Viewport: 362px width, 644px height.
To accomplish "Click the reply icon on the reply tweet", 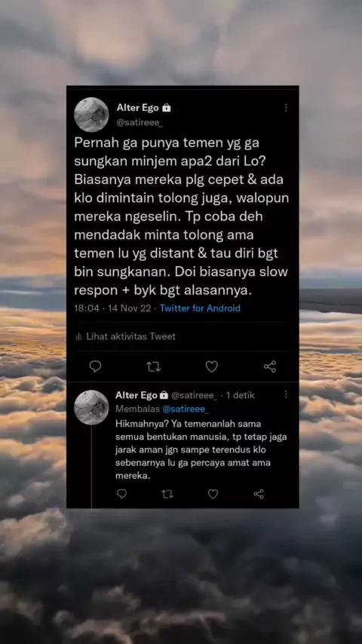I will (121, 494).
